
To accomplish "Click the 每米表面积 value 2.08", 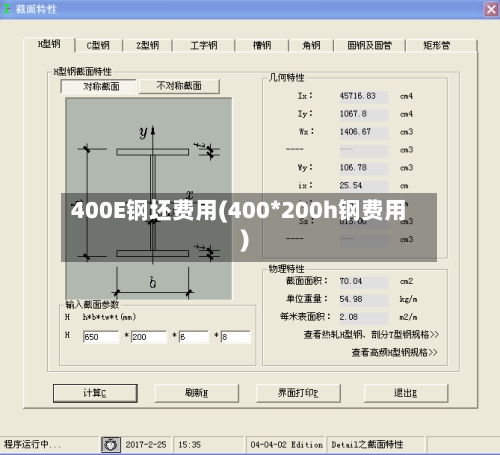I will [364, 317].
